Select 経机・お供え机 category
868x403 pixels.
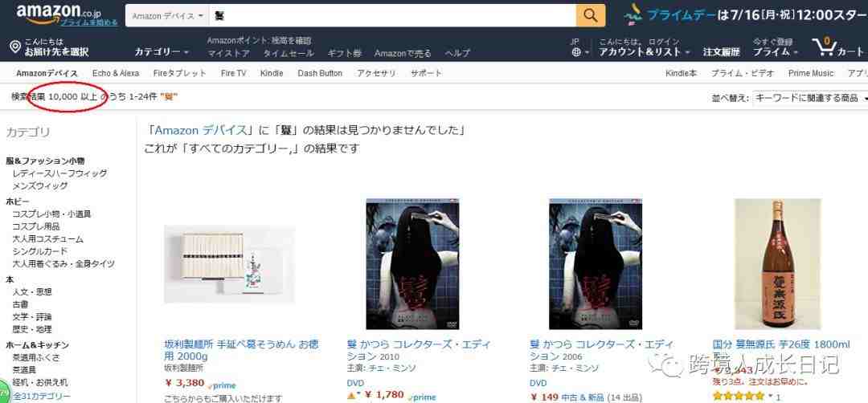40,383
